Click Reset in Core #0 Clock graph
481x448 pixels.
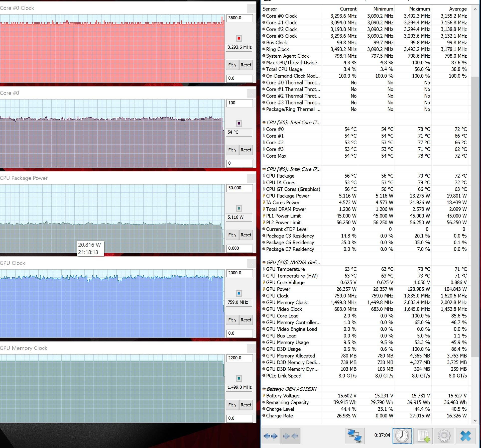[246, 65]
